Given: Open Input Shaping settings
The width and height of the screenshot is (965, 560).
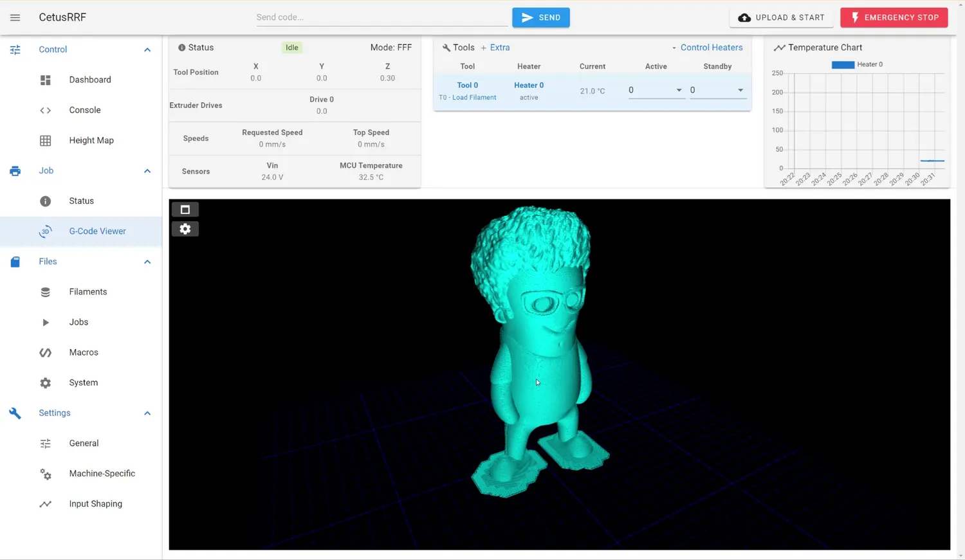Looking at the screenshot, I should pos(96,504).
